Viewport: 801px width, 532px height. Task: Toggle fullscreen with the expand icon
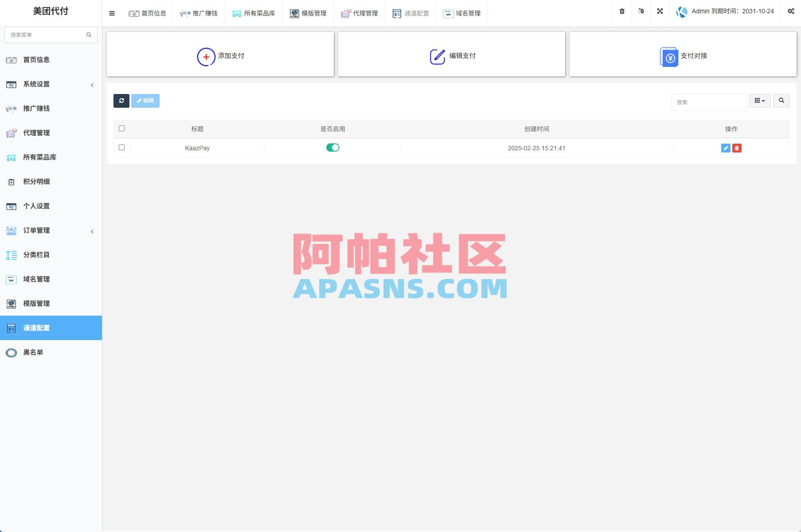pos(660,12)
